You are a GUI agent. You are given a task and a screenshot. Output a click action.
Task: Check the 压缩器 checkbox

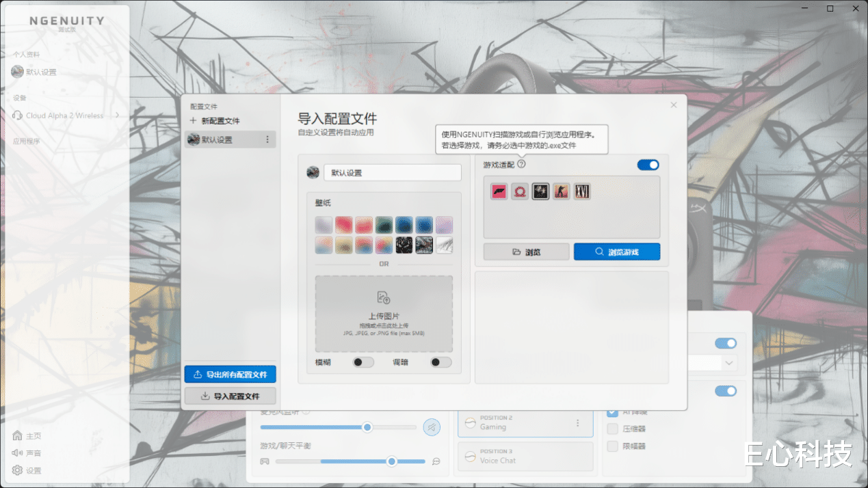(x=613, y=429)
